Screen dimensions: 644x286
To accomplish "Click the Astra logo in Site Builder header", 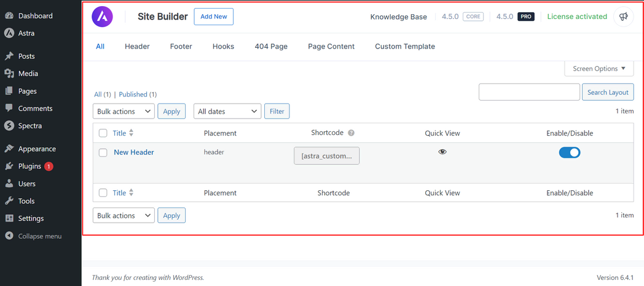I will [x=102, y=17].
